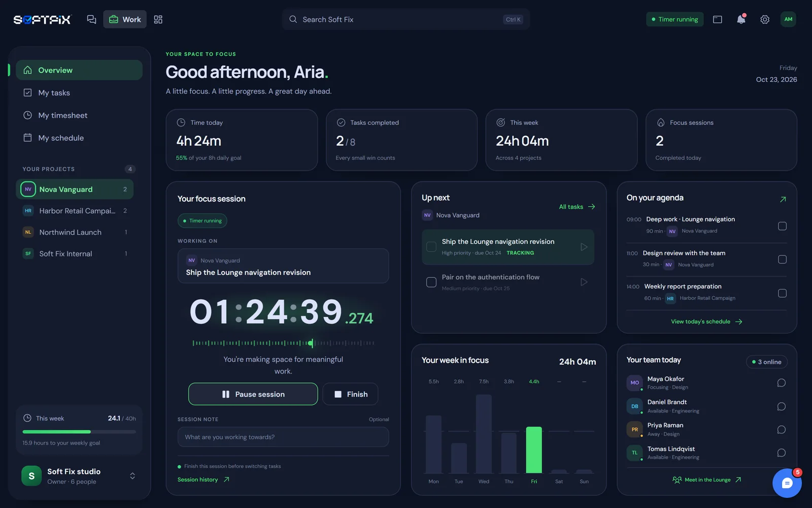Image resolution: width=812 pixels, height=508 pixels.
Task: Click the weekly goal progress bar
Action: (x=79, y=432)
